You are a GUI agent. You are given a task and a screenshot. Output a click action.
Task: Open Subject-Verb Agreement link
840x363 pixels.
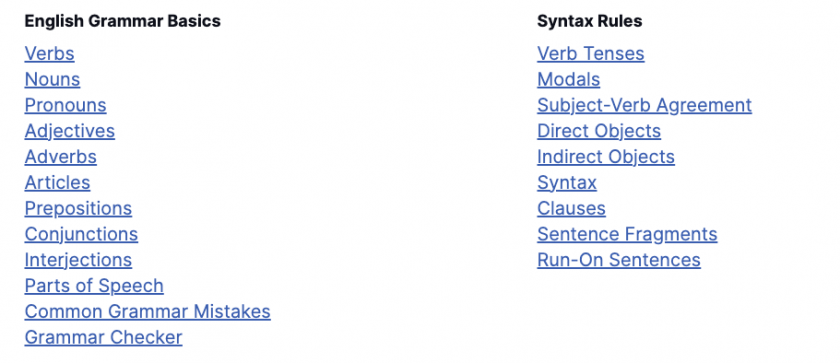pos(644,105)
